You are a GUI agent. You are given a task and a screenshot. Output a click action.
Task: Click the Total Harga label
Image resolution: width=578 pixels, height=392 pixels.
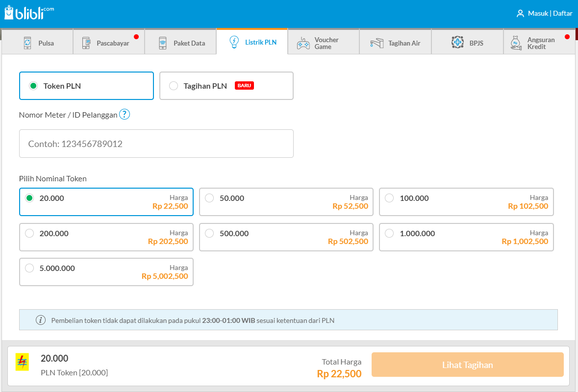click(341, 362)
